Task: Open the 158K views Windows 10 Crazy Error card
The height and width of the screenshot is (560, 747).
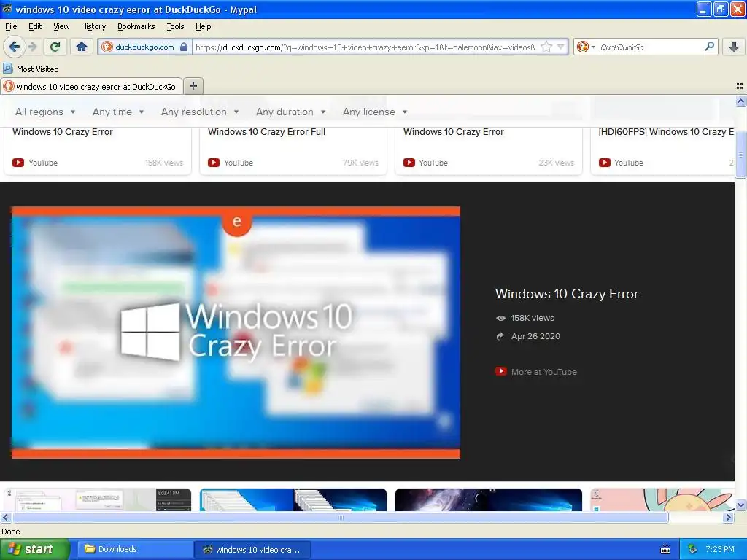Action: (x=98, y=150)
